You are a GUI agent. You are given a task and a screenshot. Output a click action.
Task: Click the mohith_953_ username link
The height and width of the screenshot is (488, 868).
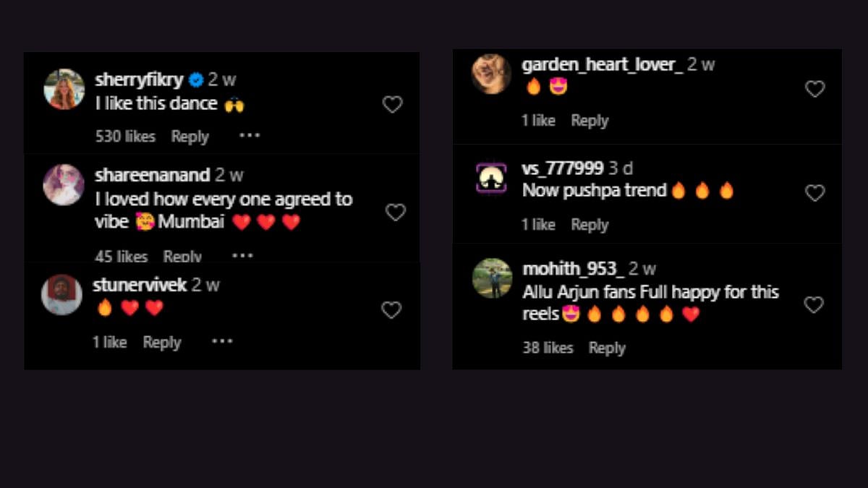[x=573, y=269]
